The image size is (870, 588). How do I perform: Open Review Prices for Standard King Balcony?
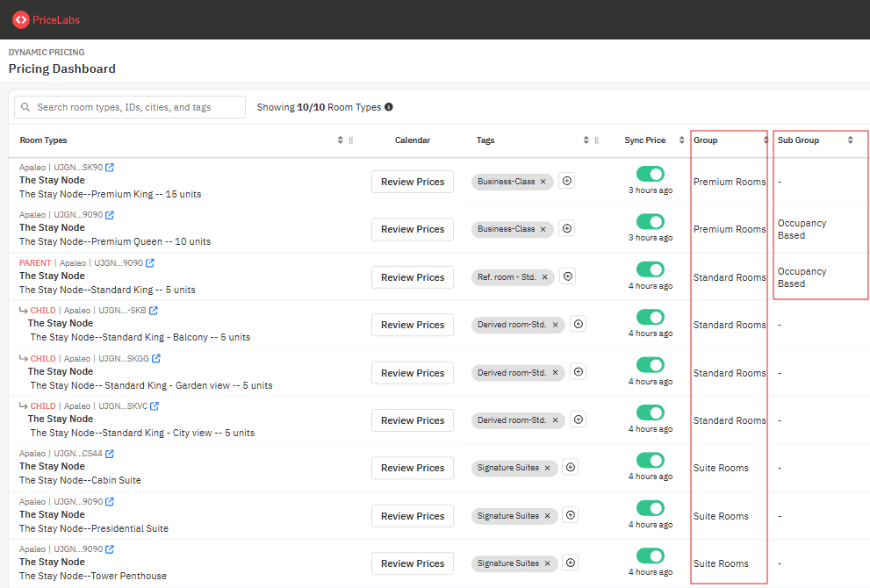413,325
